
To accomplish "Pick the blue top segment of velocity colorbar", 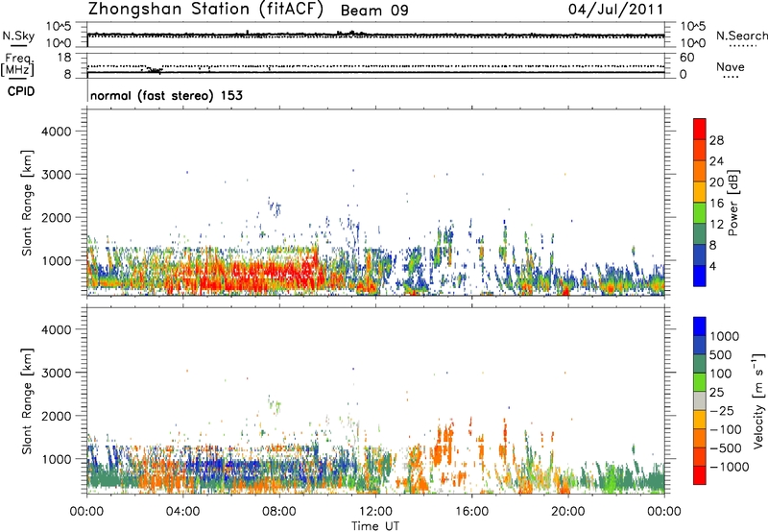I will coord(700,326).
